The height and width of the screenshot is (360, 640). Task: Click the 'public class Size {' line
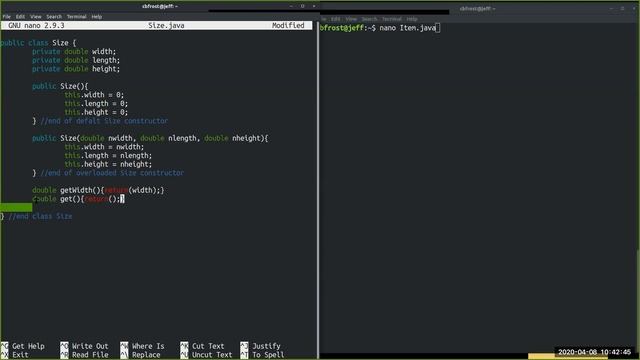[38, 43]
